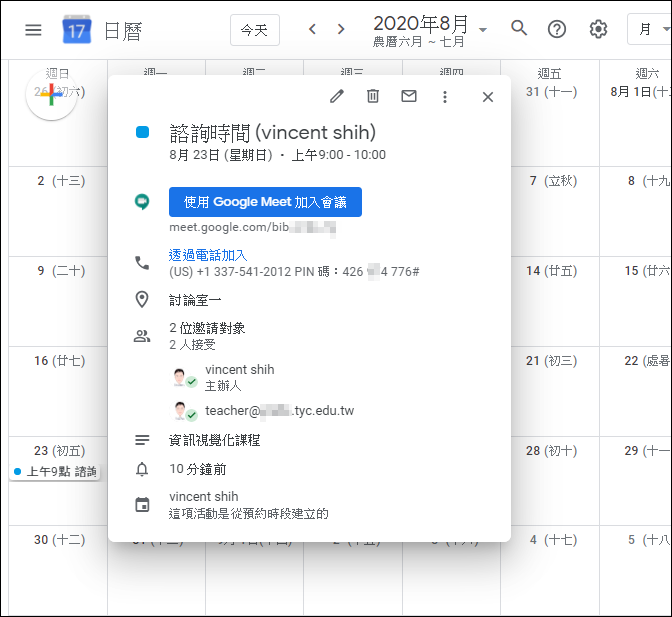Open the help menu icon
The height and width of the screenshot is (617, 672).
557,29
